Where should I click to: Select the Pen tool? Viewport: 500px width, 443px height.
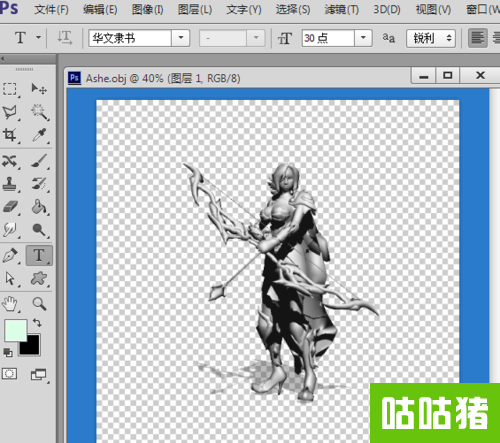[10, 256]
